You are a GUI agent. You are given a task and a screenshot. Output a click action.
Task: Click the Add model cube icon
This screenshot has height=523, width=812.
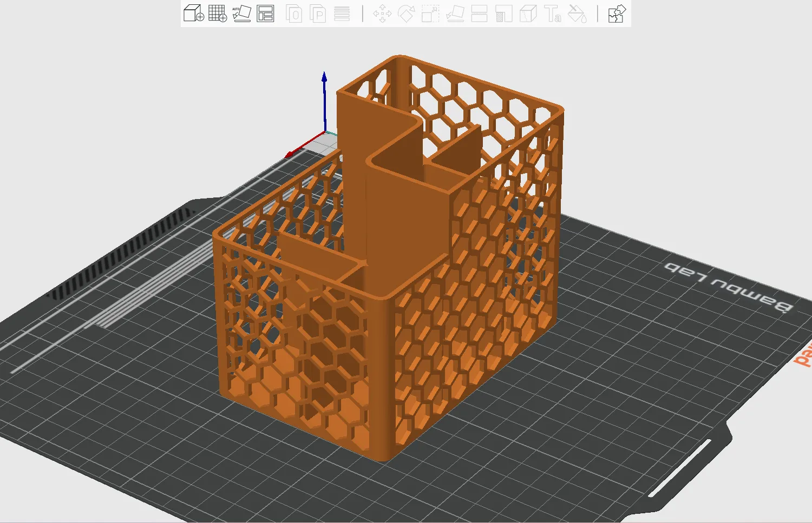194,14
